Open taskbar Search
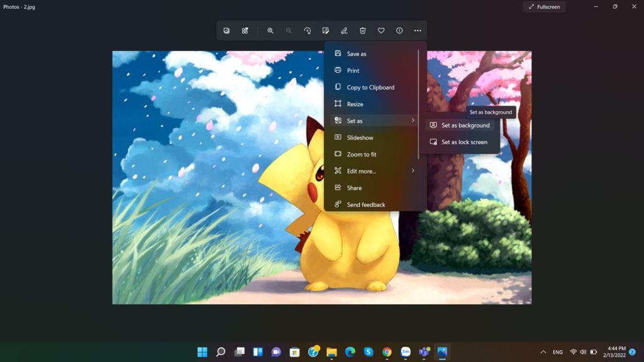 (221, 352)
